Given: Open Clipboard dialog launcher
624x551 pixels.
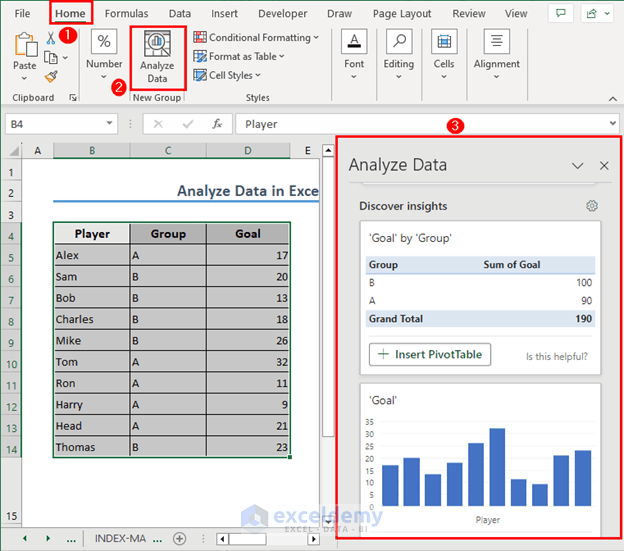Looking at the screenshot, I should pyautogui.click(x=73, y=97).
